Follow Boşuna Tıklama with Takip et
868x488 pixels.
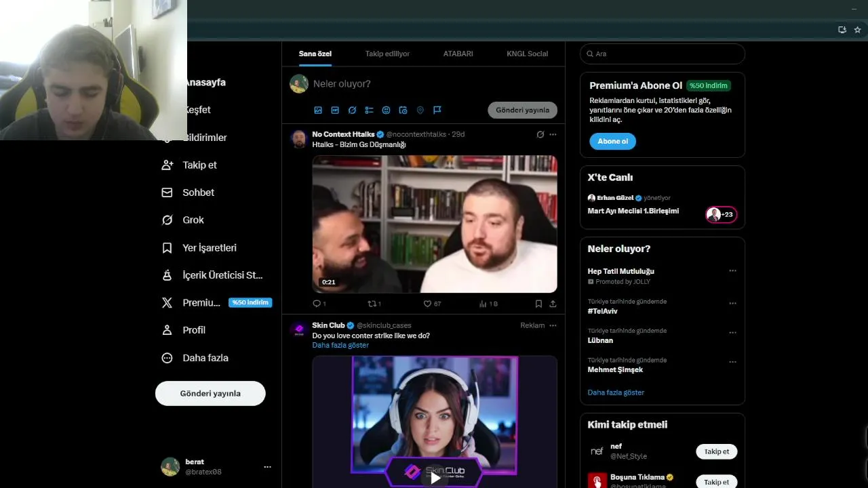716,482
